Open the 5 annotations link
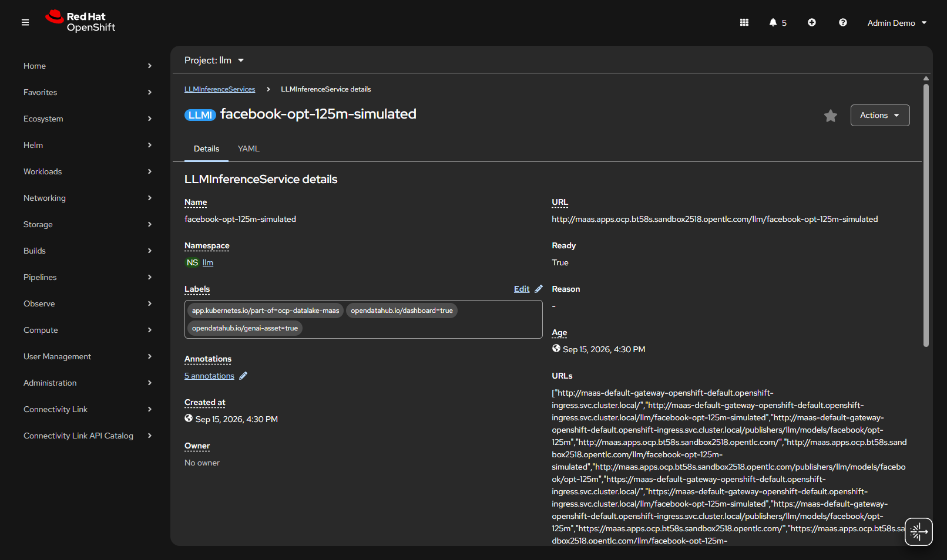The height and width of the screenshot is (560, 947). (209, 376)
